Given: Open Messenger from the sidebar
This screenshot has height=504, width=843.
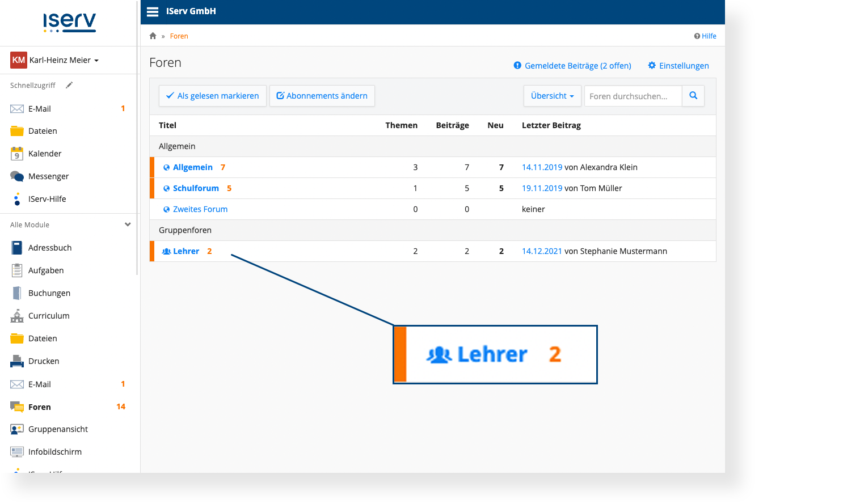Looking at the screenshot, I should (48, 176).
